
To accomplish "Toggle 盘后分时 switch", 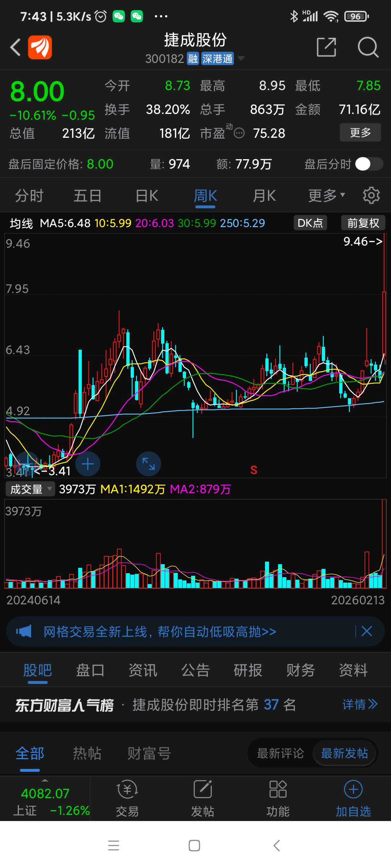I will pyautogui.click(x=369, y=164).
